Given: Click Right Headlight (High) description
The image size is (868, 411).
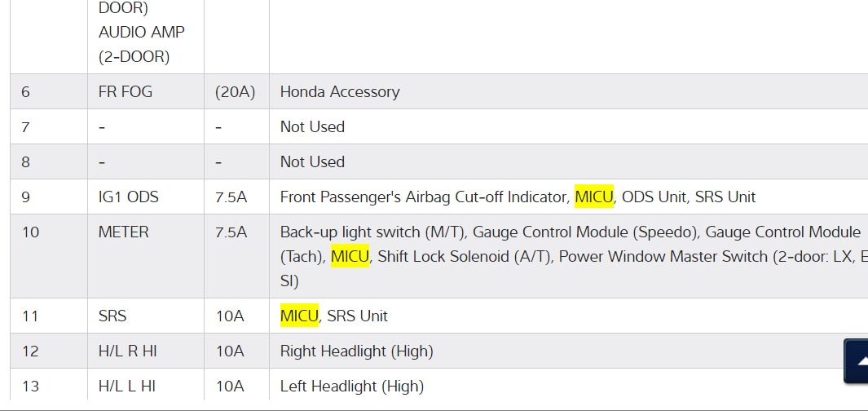Looking at the screenshot, I should point(356,351).
